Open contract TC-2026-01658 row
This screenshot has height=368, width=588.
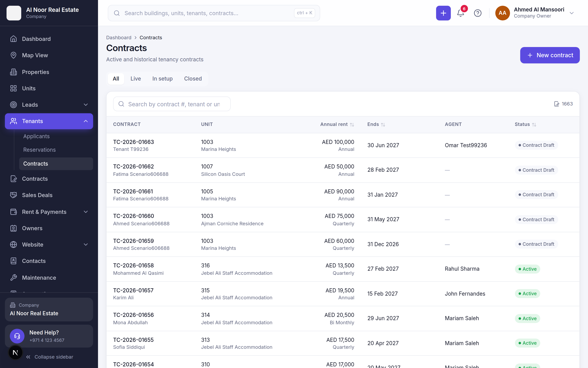tap(343, 269)
